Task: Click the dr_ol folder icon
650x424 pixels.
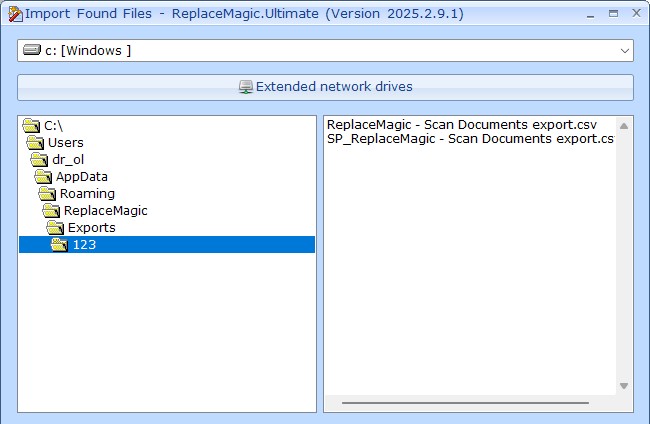Action: 40,160
